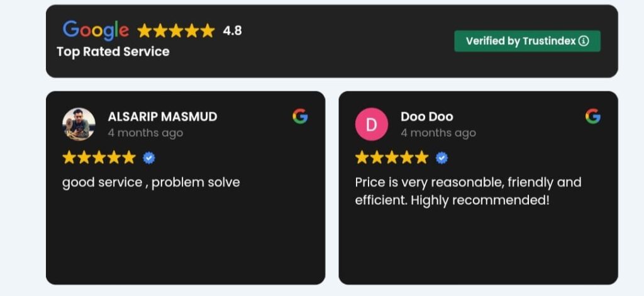The height and width of the screenshot is (296, 644).
Task: Click the Verified by Trustindex button
Action: 526,41
